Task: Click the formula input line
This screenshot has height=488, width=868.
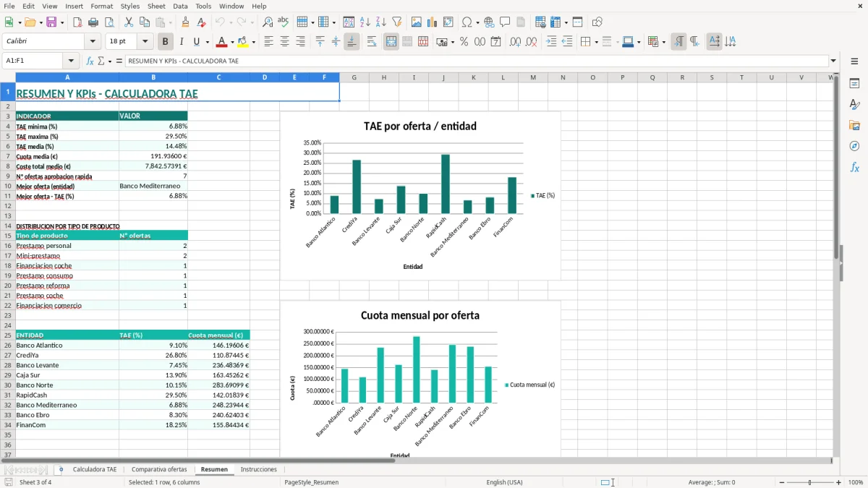Action: click(476, 61)
